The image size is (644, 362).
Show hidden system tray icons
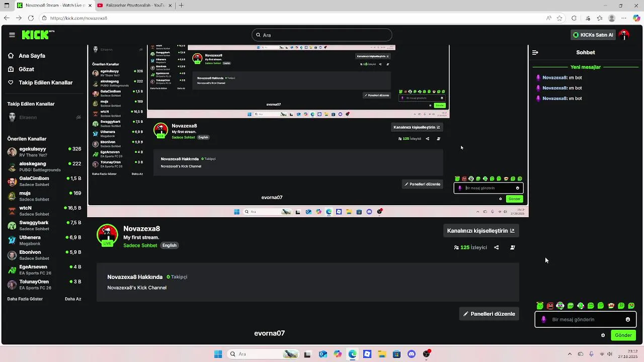point(570,354)
